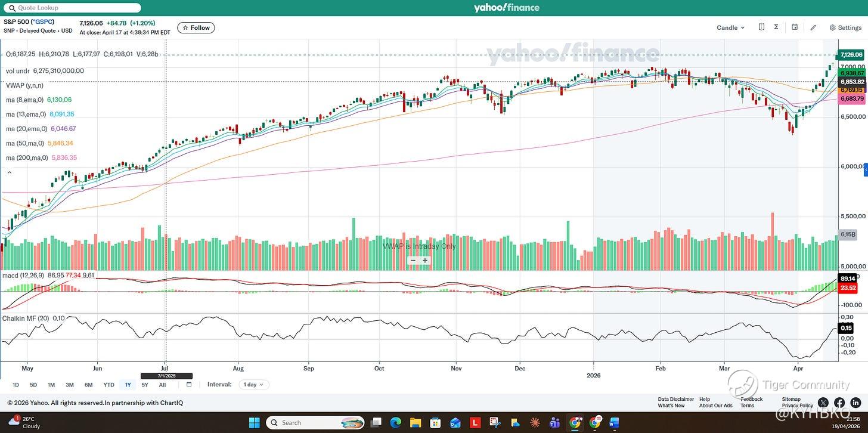Open the events calendar icon in chart toolbar
The image size is (868, 433).
[795, 27]
